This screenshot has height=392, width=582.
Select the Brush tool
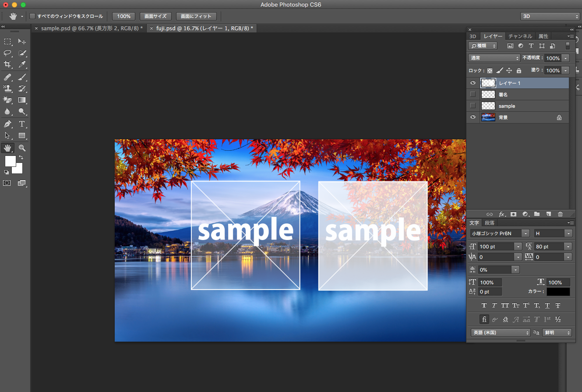[22, 77]
